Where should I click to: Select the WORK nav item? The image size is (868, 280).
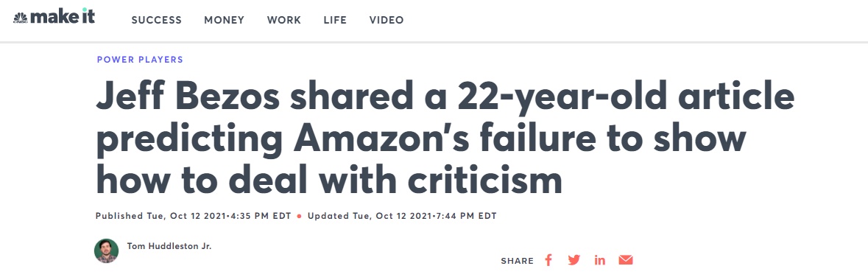pyautogui.click(x=284, y=20)
